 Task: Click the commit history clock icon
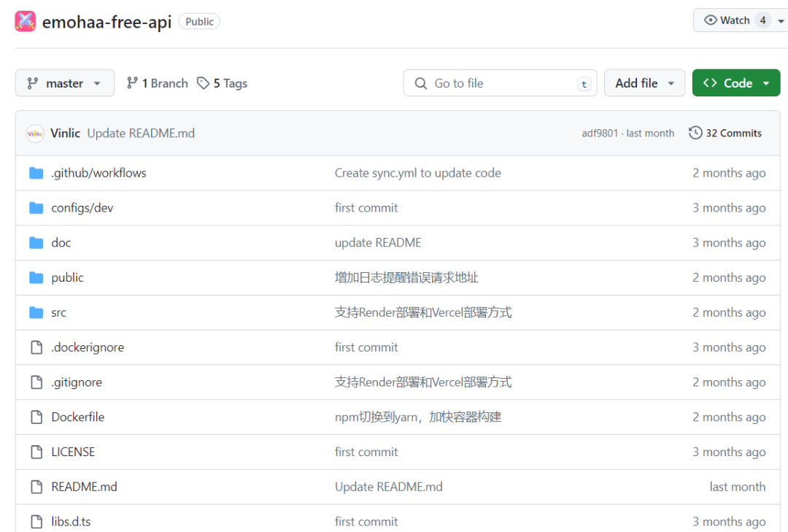695,133
